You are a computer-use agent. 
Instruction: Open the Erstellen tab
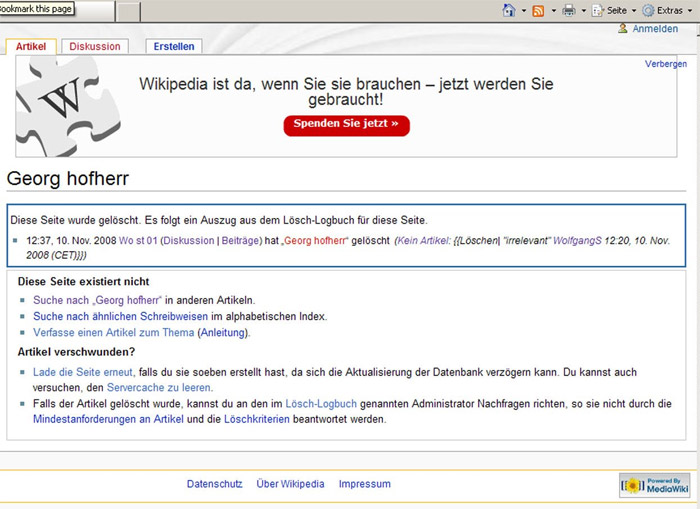click(x=174, y=46)
